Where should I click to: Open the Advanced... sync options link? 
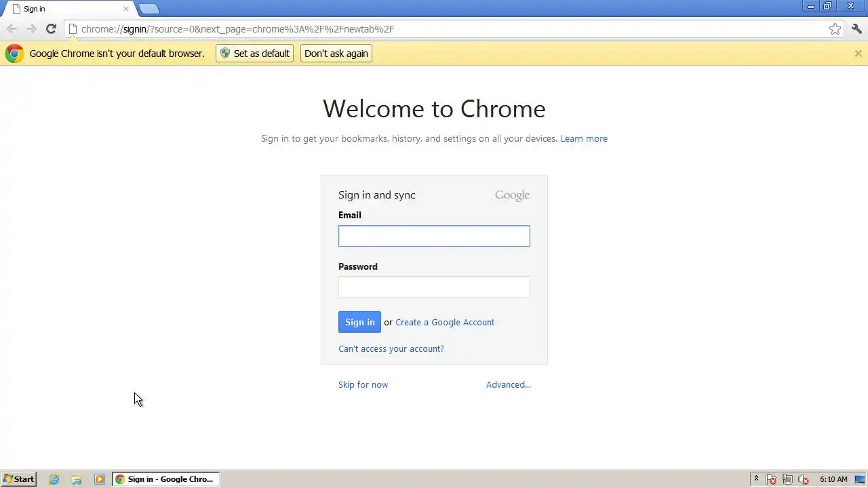click(509, 384)
